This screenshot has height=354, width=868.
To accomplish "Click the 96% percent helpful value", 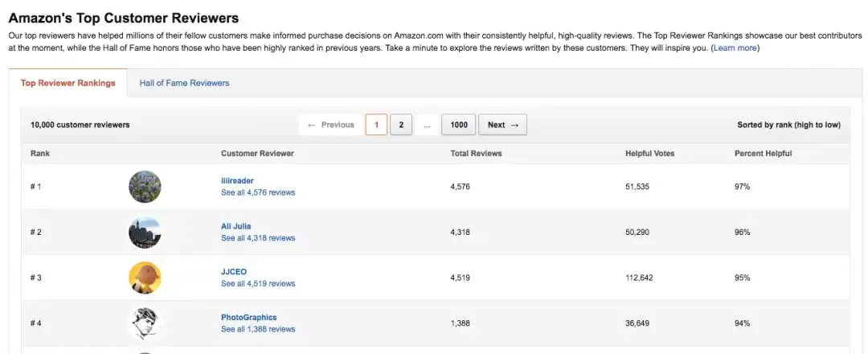I will point(743,233).
